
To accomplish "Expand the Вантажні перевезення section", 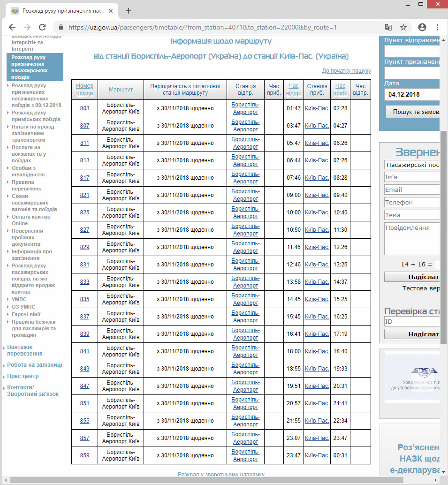I will point(25,350).
